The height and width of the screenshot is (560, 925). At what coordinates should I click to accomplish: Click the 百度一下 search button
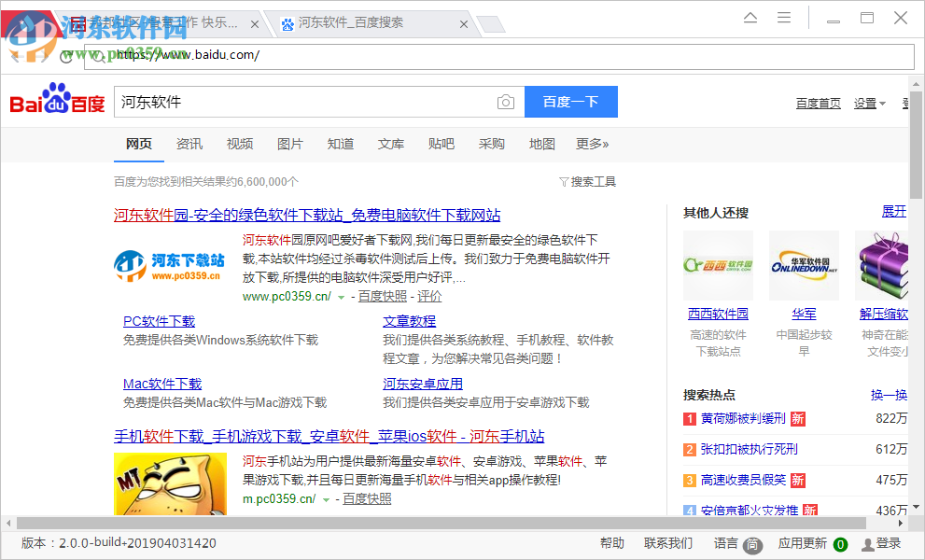point(571,102)
